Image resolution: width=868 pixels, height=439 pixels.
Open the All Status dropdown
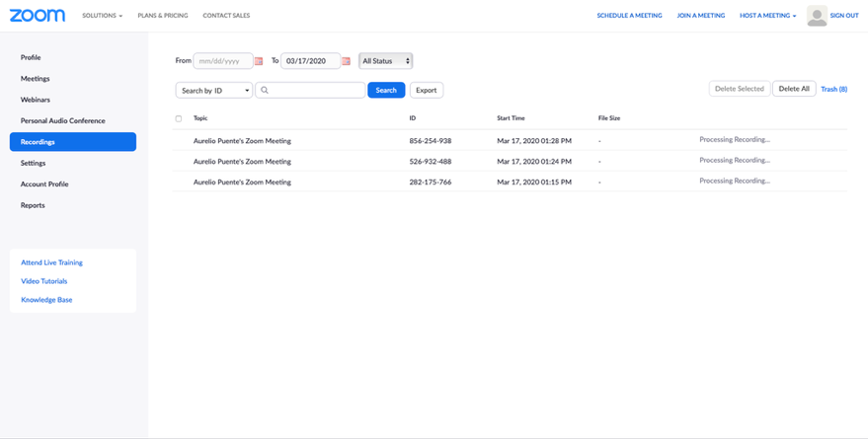(x=386, y=61)
